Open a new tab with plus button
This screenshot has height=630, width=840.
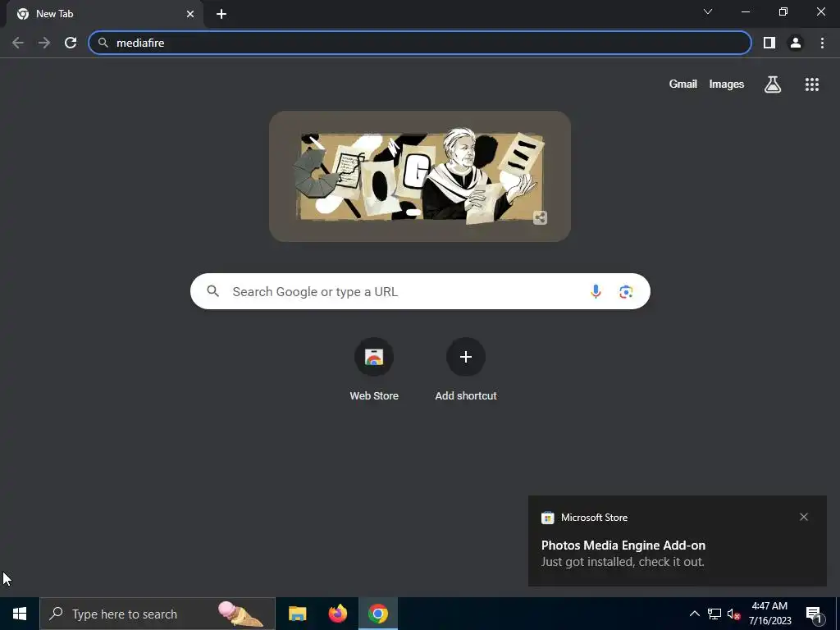[221, 14]
